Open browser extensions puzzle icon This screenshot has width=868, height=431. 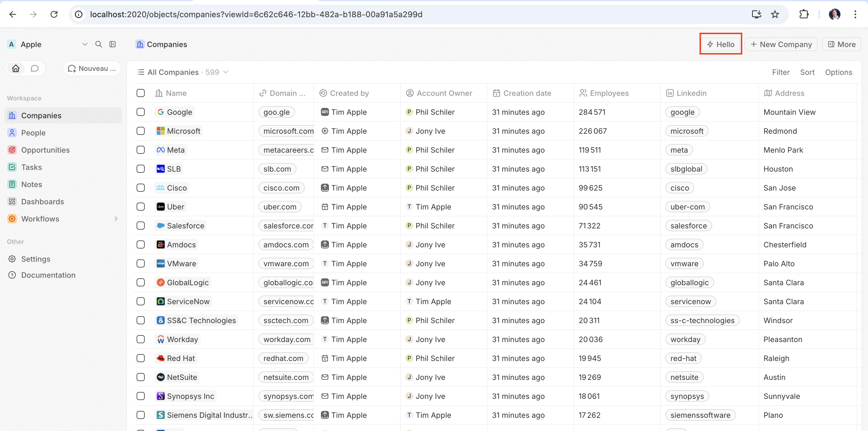click(804, 14)
